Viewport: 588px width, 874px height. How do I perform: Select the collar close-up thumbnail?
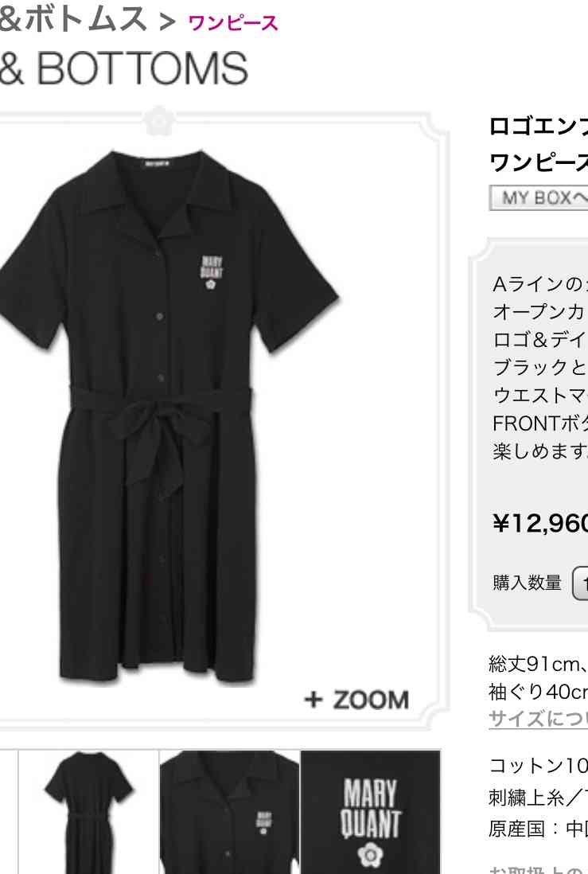tap(230, 812)
